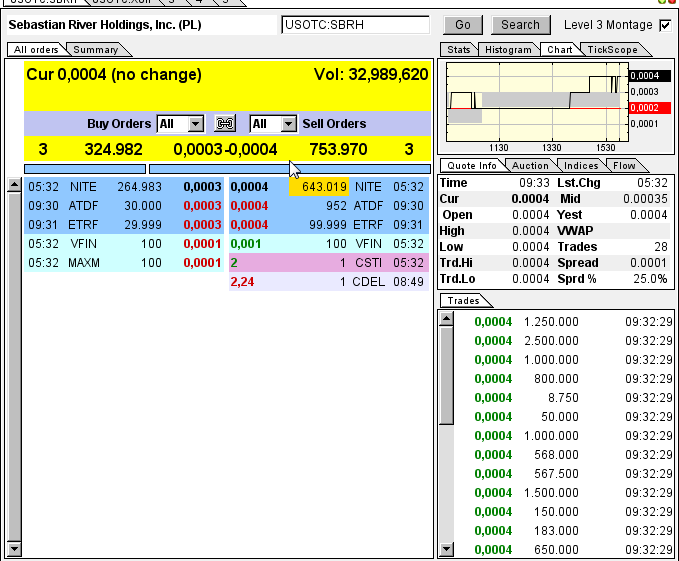Click the 0,0003-0,0004 best bid-ask spread

click(x=225, y=150)
